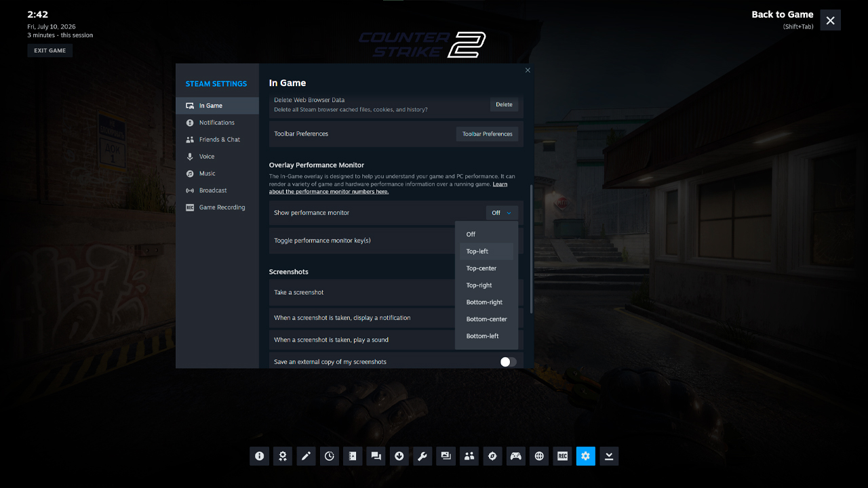Viewport: 868px width, 488px height.
Task: Open the achievements ribbon icon
Action: [283, 456]
